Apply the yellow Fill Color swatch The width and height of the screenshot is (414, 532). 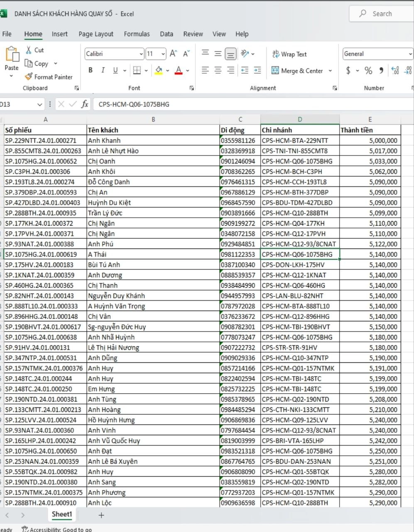click(x=158, y=71)
